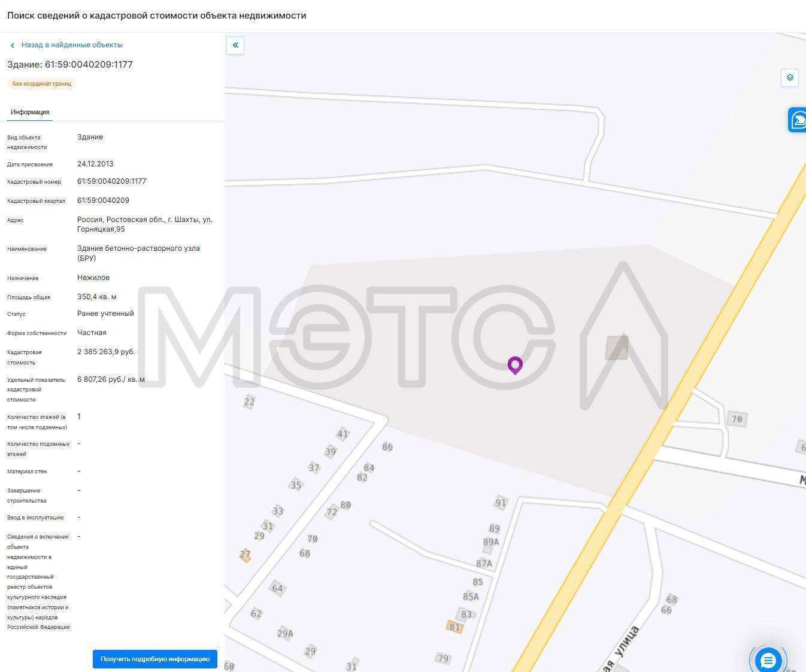Screen dimensions: 806x672
Task: Click the back arrow chevron icon
Action: point(12,45)
